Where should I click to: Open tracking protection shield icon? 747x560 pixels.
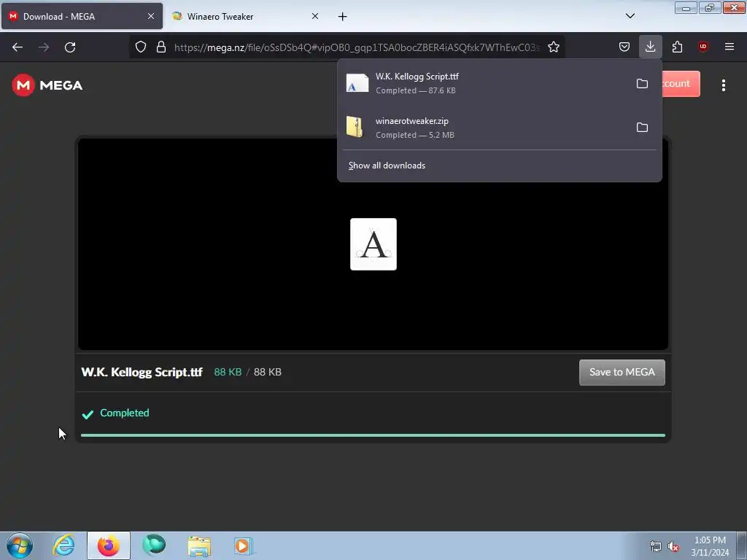click(141, 47)
